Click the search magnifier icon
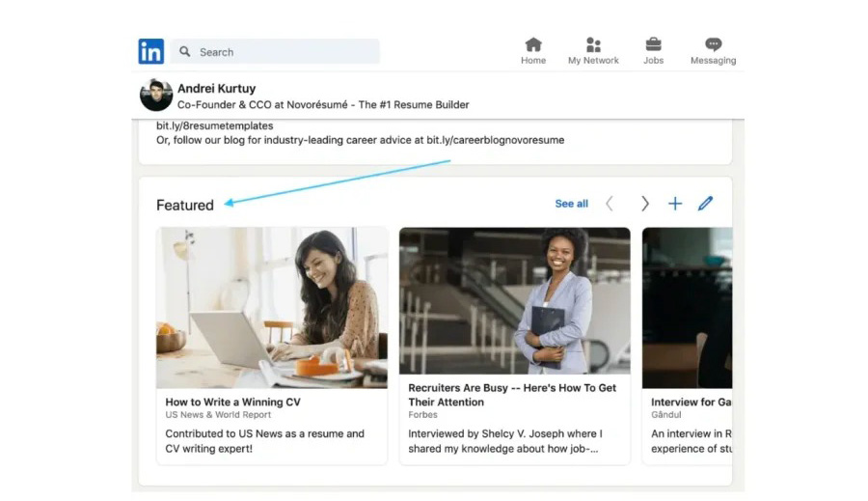 [x=185, y=51]
